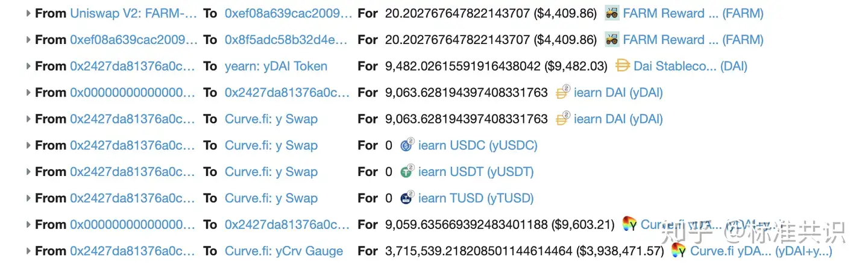Screen dimensions: 868x267
Task: Open the iearn USDC (yUSDC) token link
Action: pyautogui.click(x=478, y=145)
